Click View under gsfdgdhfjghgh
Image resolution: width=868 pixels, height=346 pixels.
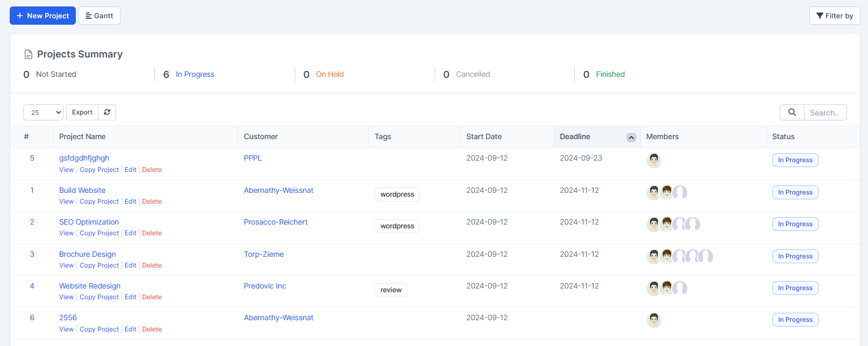coord(66,170)
